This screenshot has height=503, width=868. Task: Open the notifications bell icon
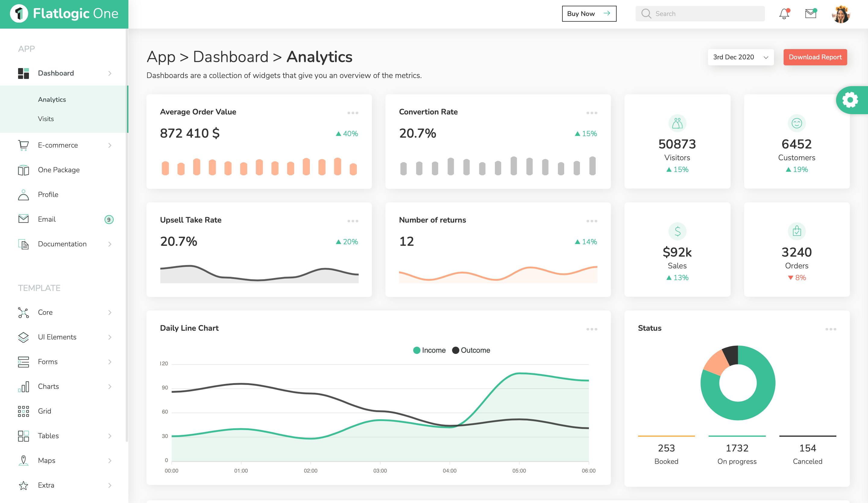(x=784, y=14)
